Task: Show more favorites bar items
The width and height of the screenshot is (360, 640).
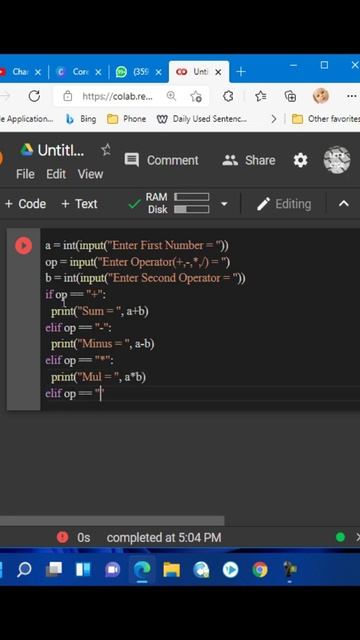Action: 273,119
